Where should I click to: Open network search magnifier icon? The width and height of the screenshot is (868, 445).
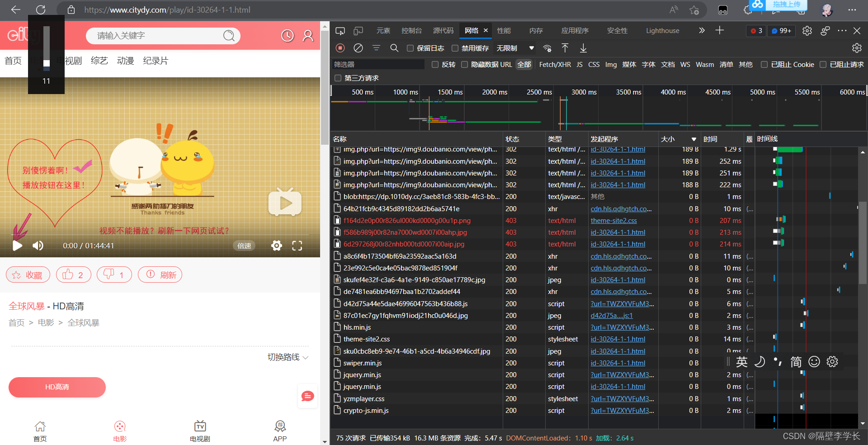[394, 48]
